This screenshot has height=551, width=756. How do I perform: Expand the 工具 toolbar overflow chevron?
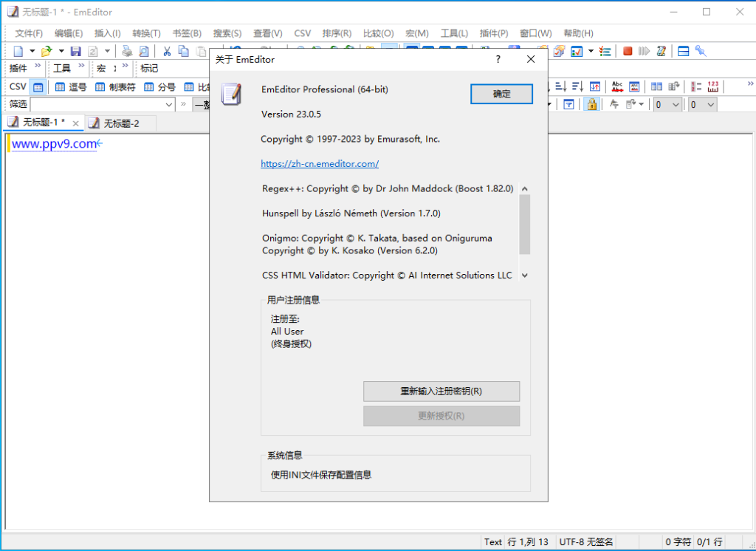tap(81, 66)
